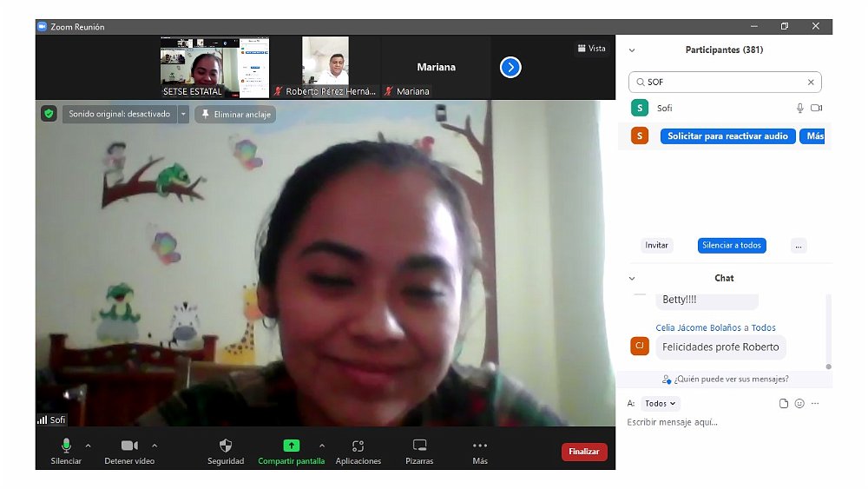Select Sofi in the participants list
The width and height of the screenshot is (868, 489).
coord(665,109)
